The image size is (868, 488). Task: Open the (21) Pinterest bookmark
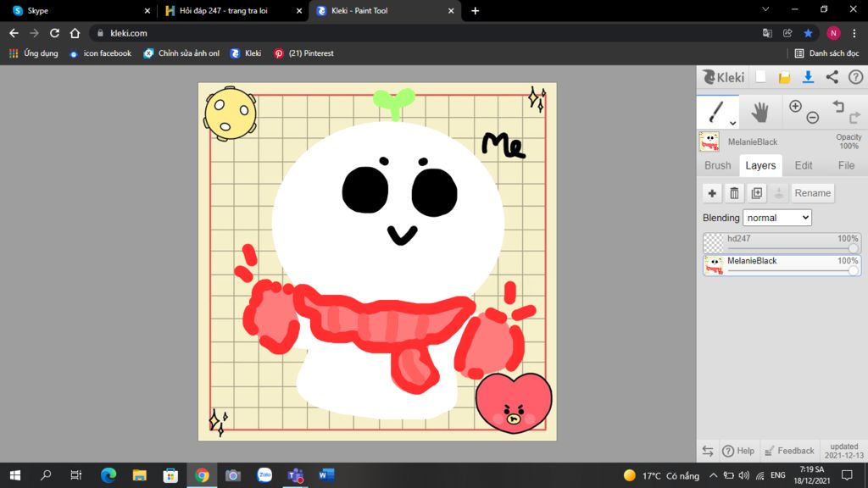click(304, 53)
